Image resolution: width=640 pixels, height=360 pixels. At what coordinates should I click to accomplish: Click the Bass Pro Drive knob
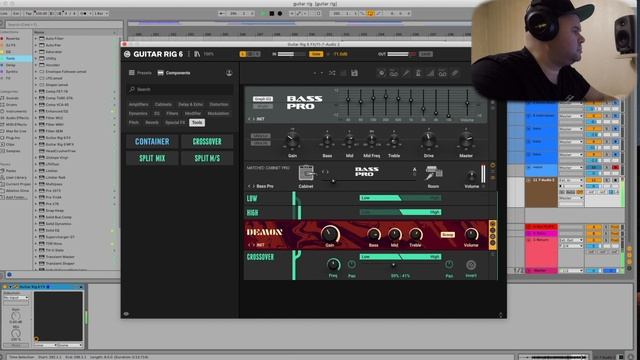pyautogui.click(x=429, y=140)
